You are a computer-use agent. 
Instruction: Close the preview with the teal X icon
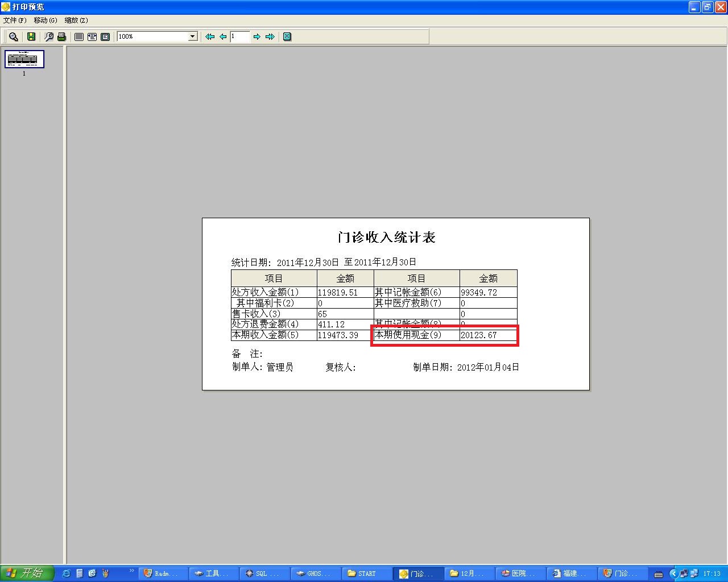coord(287,36)
